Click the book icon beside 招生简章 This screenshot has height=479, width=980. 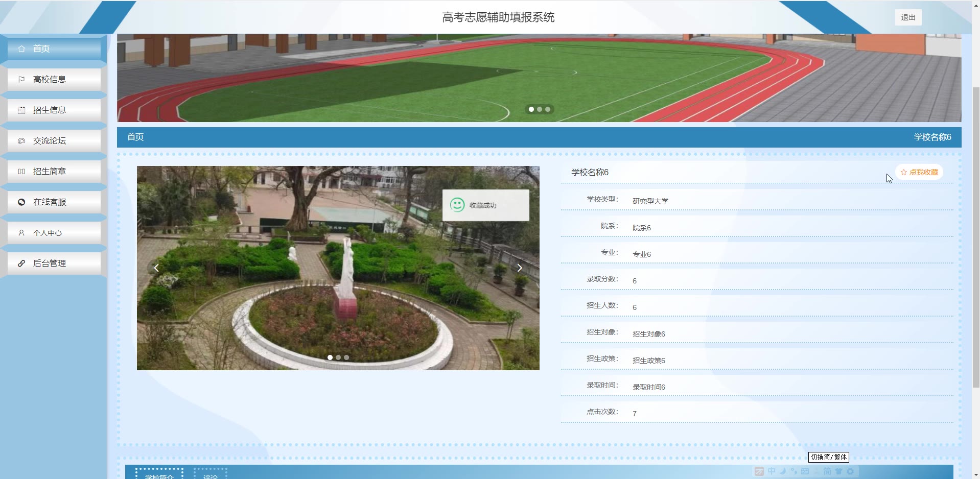point(21,172)
